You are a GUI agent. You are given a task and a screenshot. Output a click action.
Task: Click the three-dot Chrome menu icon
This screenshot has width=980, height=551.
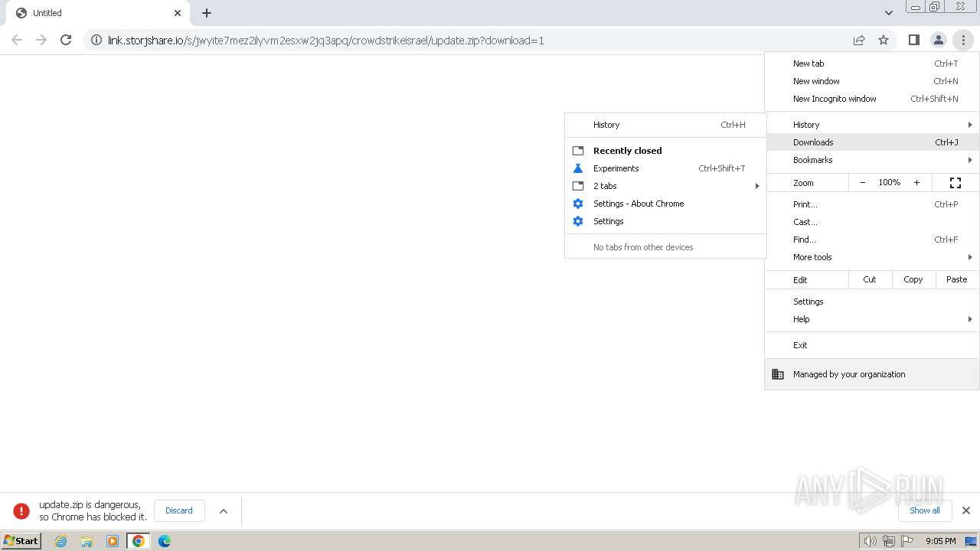point(962,40)
